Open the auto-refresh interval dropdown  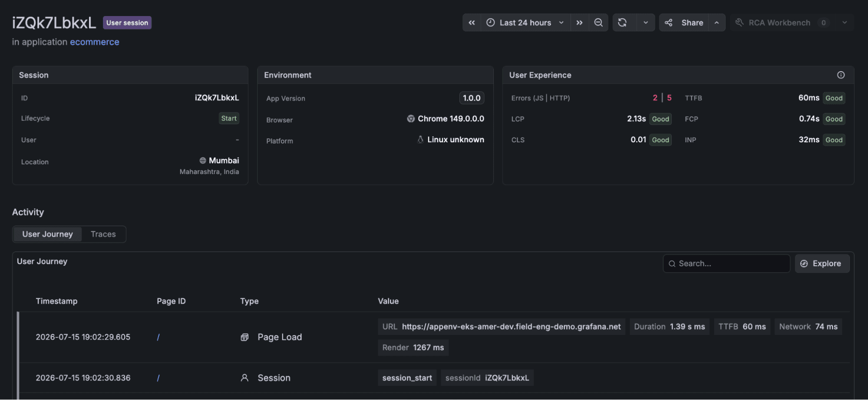(646, 23)
